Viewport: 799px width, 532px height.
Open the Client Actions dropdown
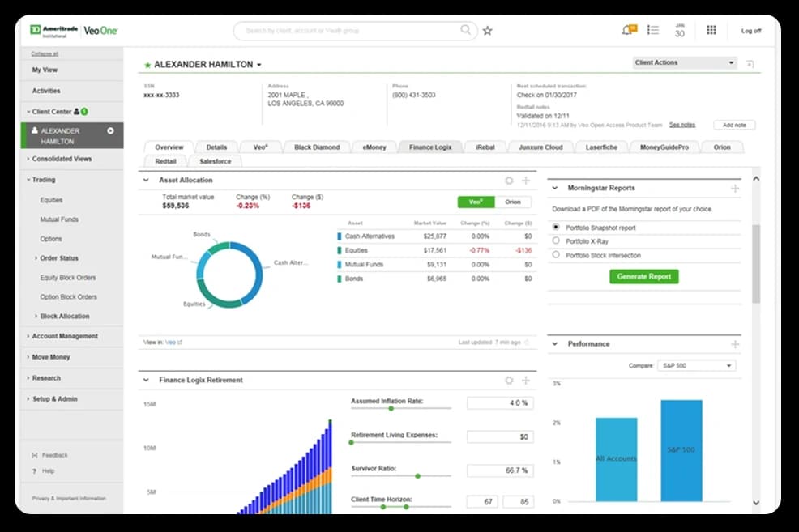[685, 62]
